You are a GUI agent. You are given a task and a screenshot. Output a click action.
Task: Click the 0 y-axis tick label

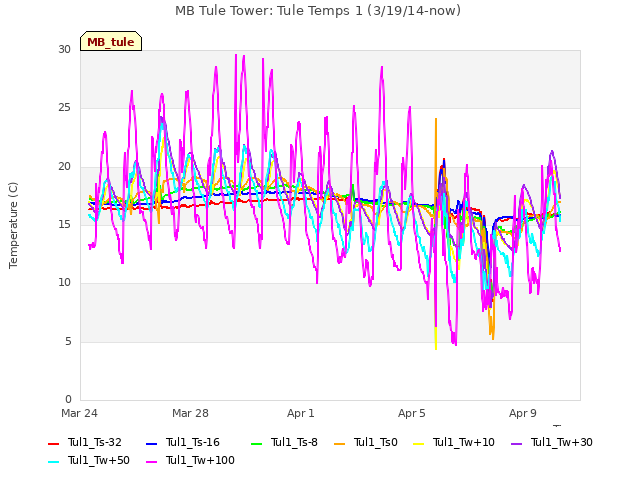(68, 399)
